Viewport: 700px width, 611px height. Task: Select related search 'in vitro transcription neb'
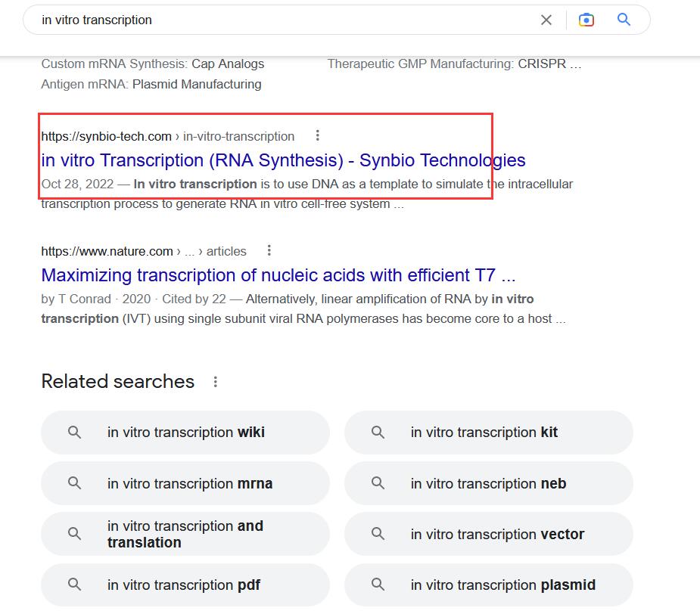point(488,484)
